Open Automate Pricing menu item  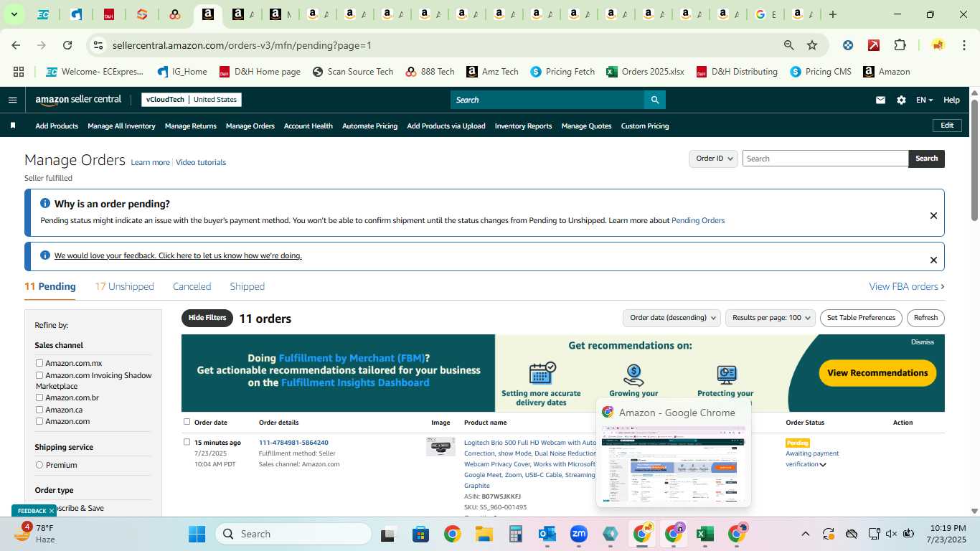(x=369, y=126)
